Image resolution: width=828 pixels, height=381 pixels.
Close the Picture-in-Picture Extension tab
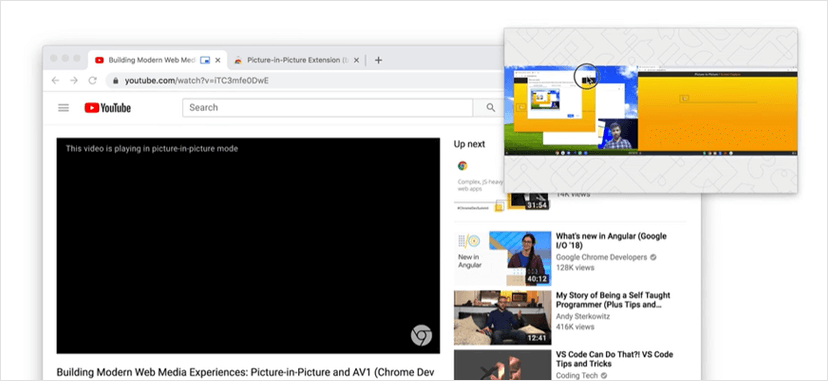(x=356, y=60)
